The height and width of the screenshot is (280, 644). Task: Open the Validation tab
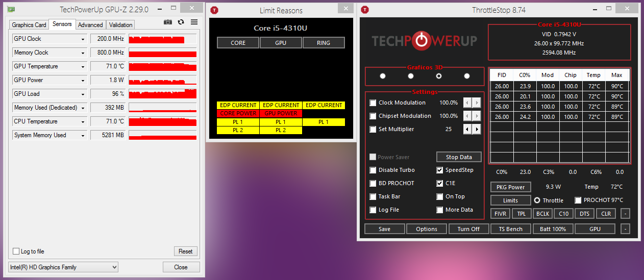point(120,25)
